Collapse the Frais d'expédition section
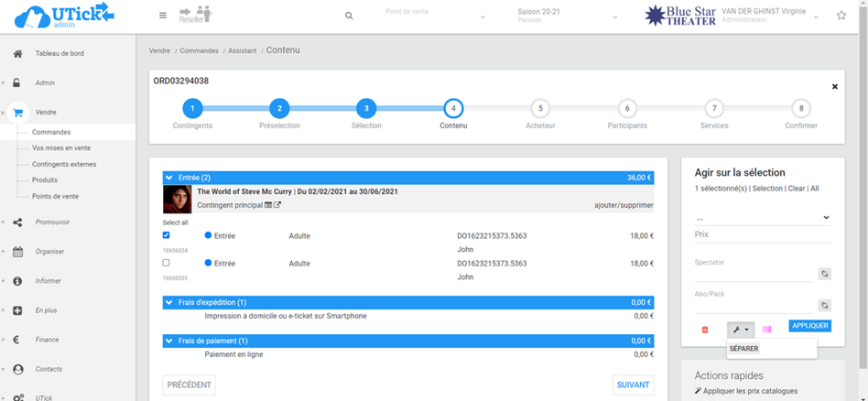The width and height of the screenshot is (868, 401). tap(168, 302)
